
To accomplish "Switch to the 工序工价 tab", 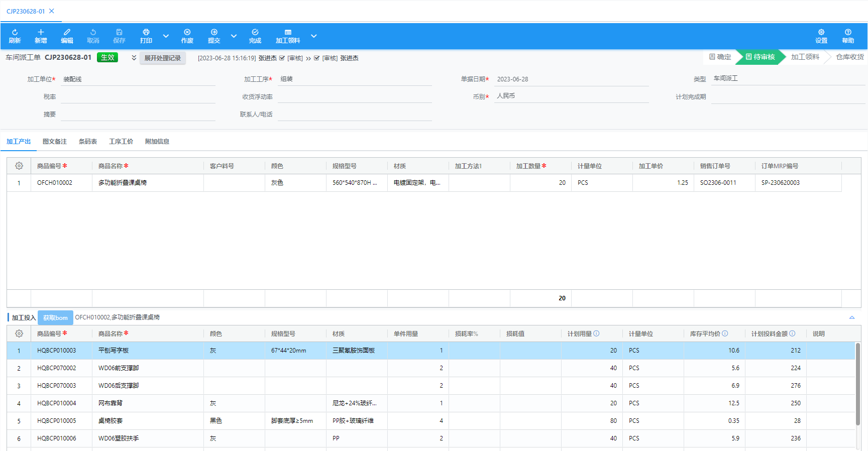I will (x=121, y=142).
